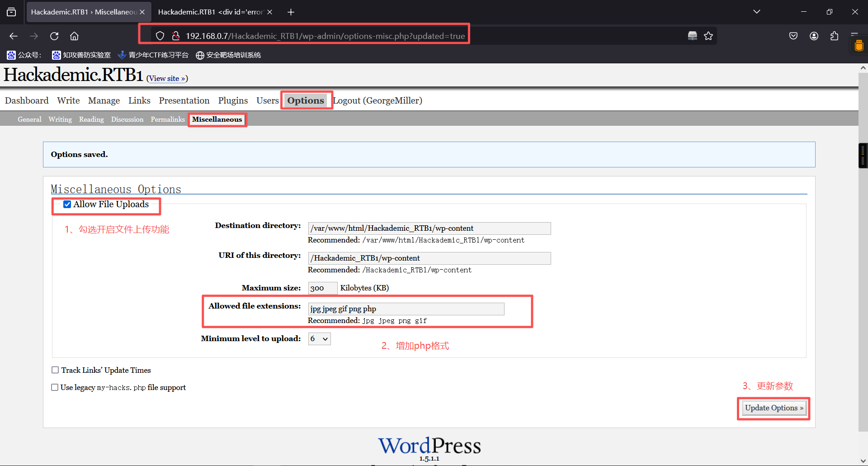Bookmark this page with the star icon
868x466 pixels.
pyautogui.click(x=708, y=36)
